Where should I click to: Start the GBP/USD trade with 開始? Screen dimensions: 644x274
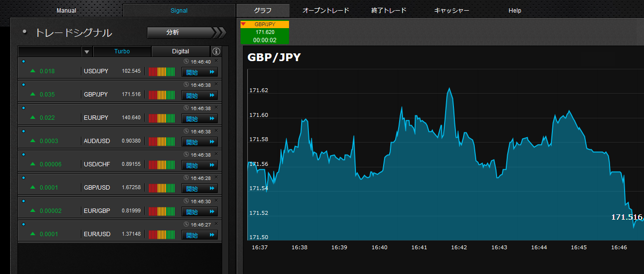(199, 189)
